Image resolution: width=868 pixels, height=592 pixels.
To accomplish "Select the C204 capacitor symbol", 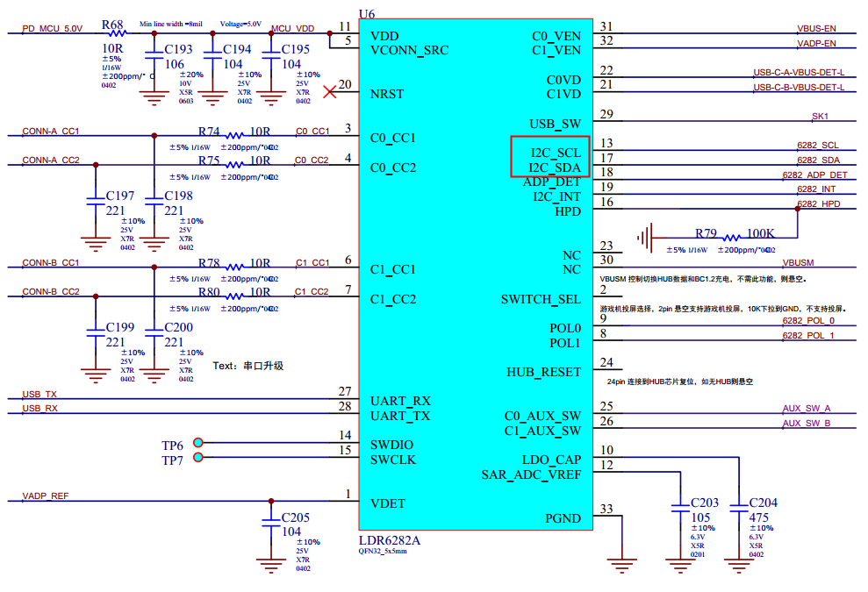I will click(739, 510).
